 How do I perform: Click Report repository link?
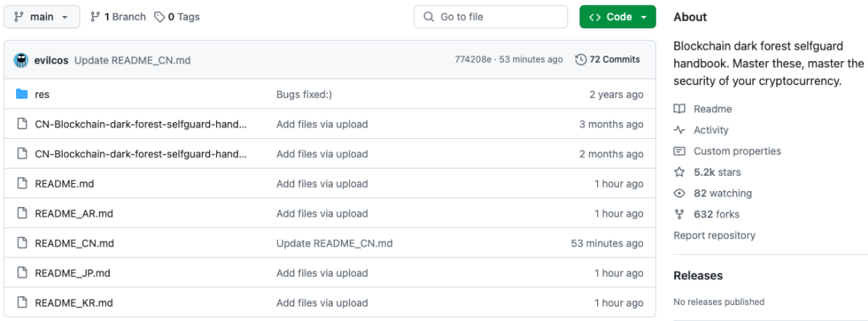[x=714, y=235]
